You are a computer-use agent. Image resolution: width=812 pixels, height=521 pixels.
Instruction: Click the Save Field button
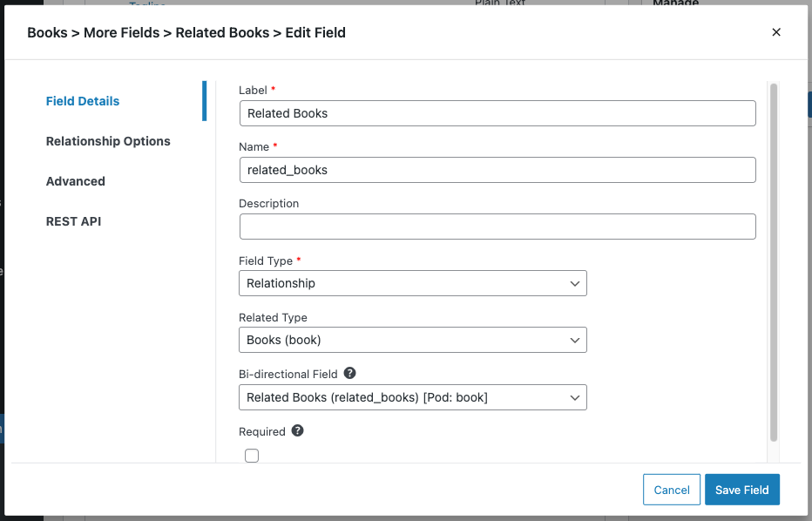741,490
